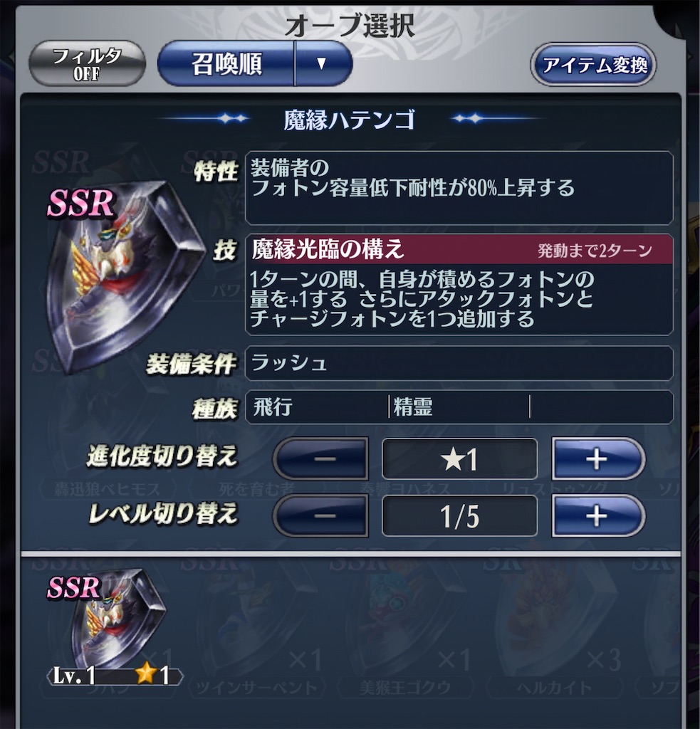Increase orb level with plus button

point(598,515)
